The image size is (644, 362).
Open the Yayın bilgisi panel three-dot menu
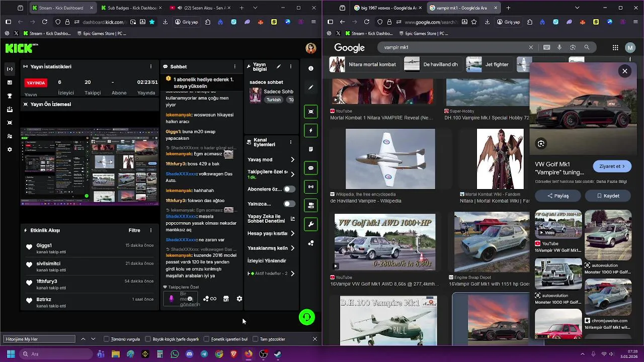coord(290,66)
